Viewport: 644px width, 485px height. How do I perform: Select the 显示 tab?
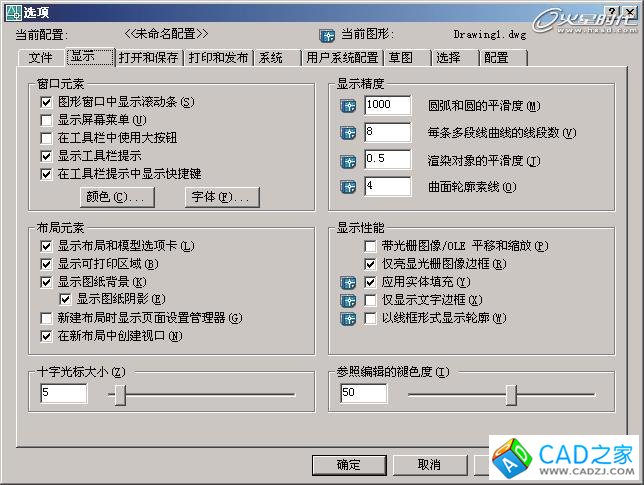[x=90, y=56]
